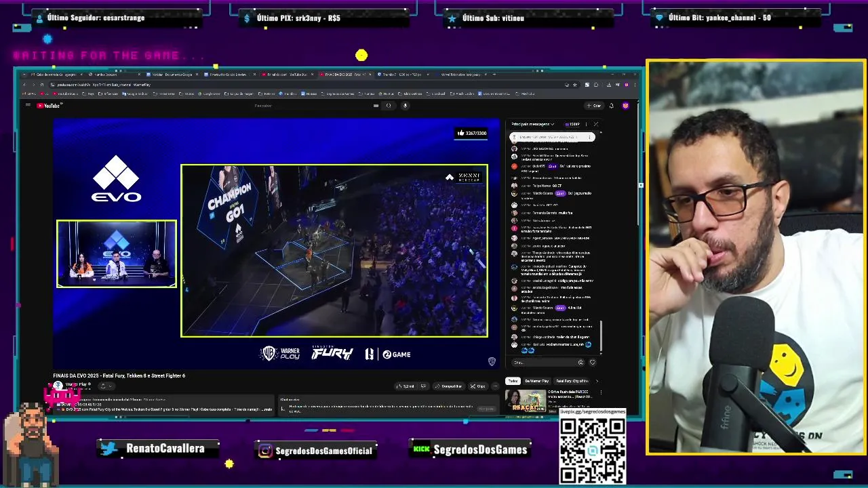Image resolution: width=868 pixels, height=488 pixels.
Task: Open the YouTube hamburger guide menu
Action: 28,106
